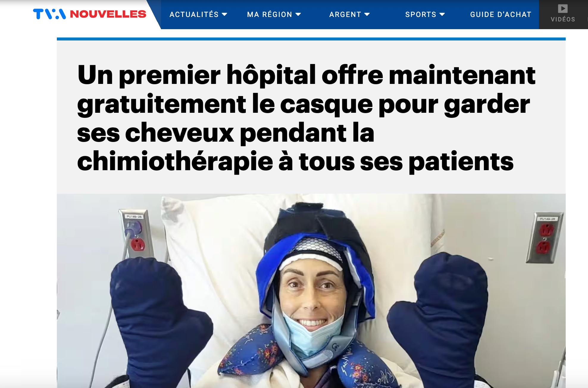The image size is (588, 388).
Task: Expand the arrow next to ACTUALITÉS
Action: [225, 14]
